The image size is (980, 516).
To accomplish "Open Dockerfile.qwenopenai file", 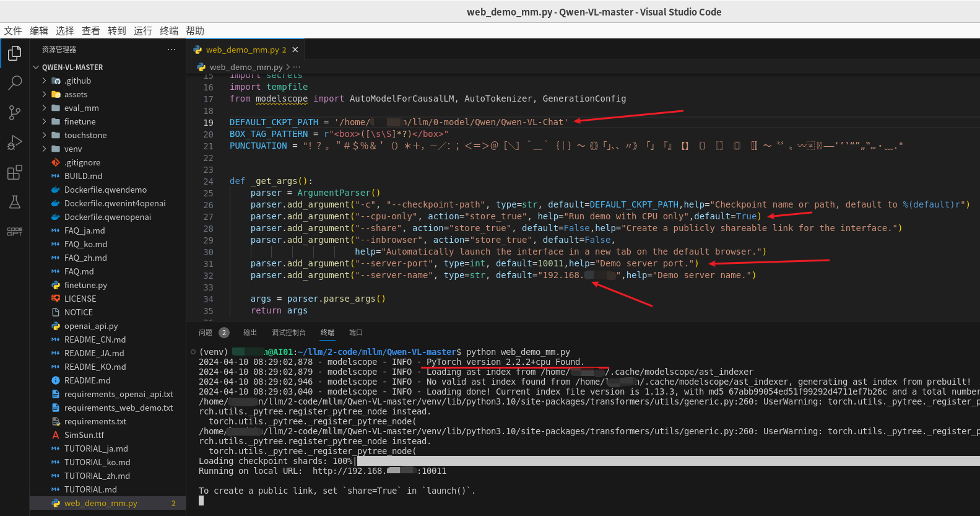I will [108, 217].
